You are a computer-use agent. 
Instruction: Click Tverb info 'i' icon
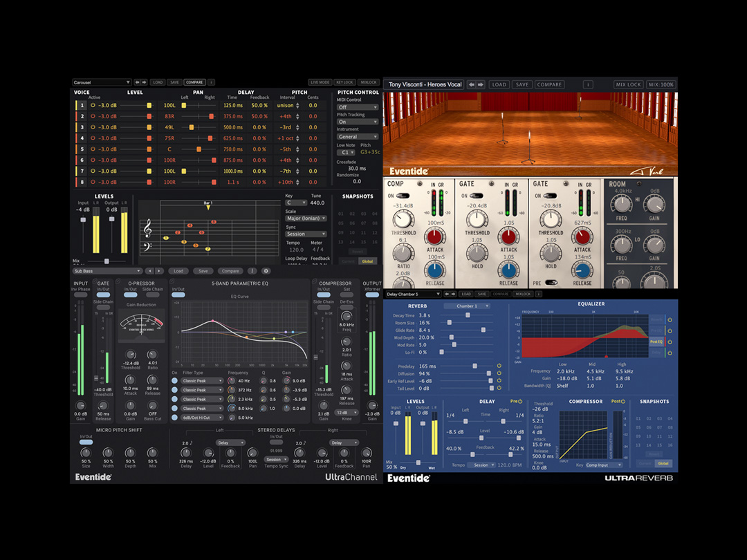point(588,85)
